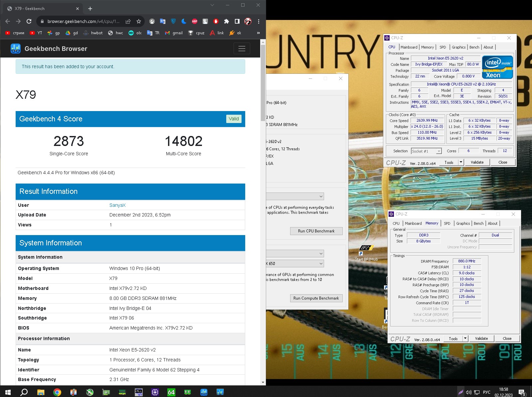Screen dimensions: 532x397
Task: Open Chrome tab search dropdown arrow
Action: (x=212, y=5)
